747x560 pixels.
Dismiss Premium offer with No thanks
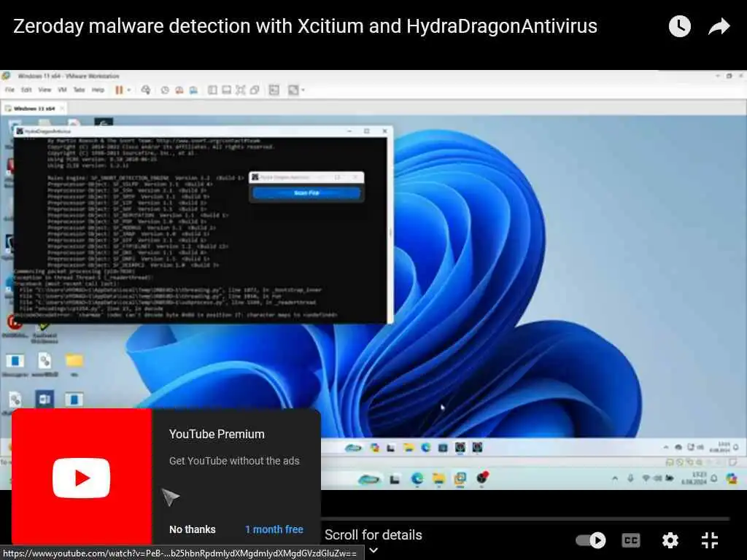click(x=193, y=529)
